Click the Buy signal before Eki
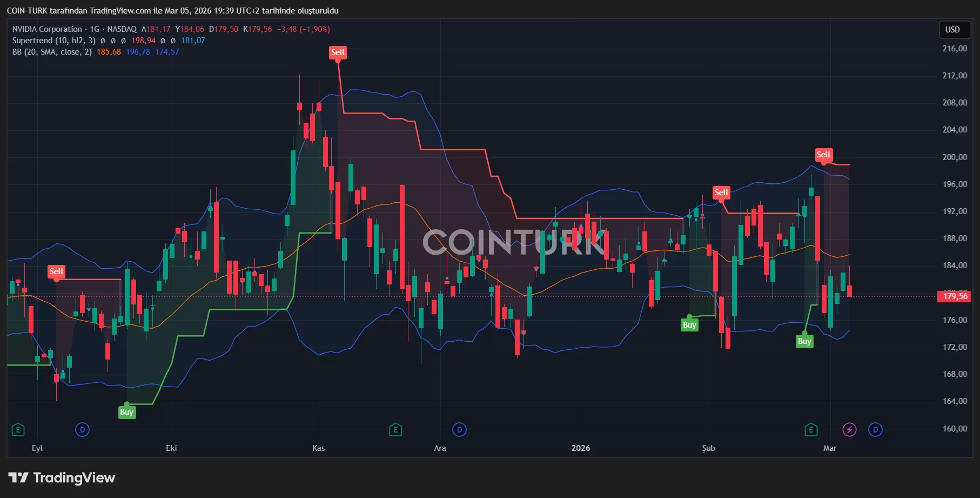 coord(126,412)
